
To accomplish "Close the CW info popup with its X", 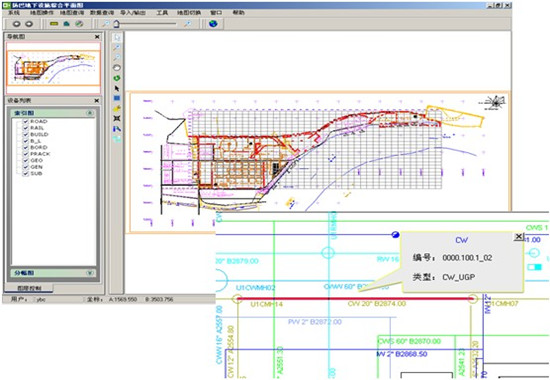I will pyautogui.click(x=518, y=236).
